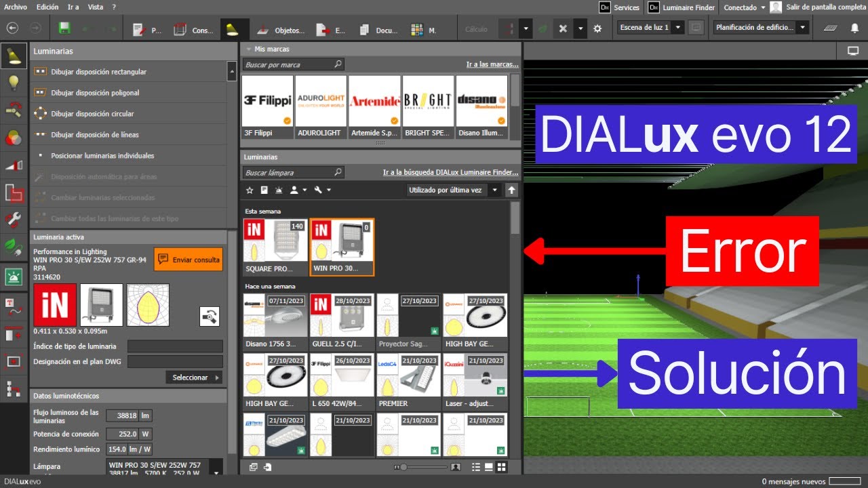This screenshot has width=868, height=488.
Task: Open the Conectado account dropdown
Action: [x=744, y=7]
